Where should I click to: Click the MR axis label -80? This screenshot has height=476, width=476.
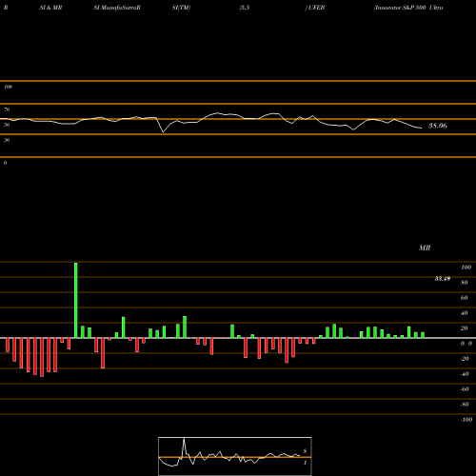tap(465, 405)
